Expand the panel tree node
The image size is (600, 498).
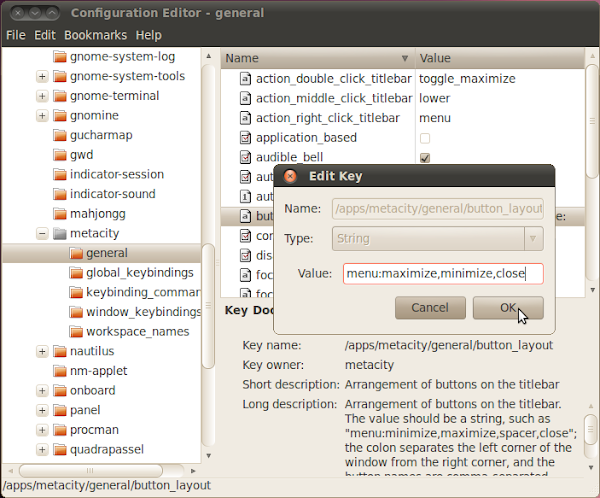42,410
